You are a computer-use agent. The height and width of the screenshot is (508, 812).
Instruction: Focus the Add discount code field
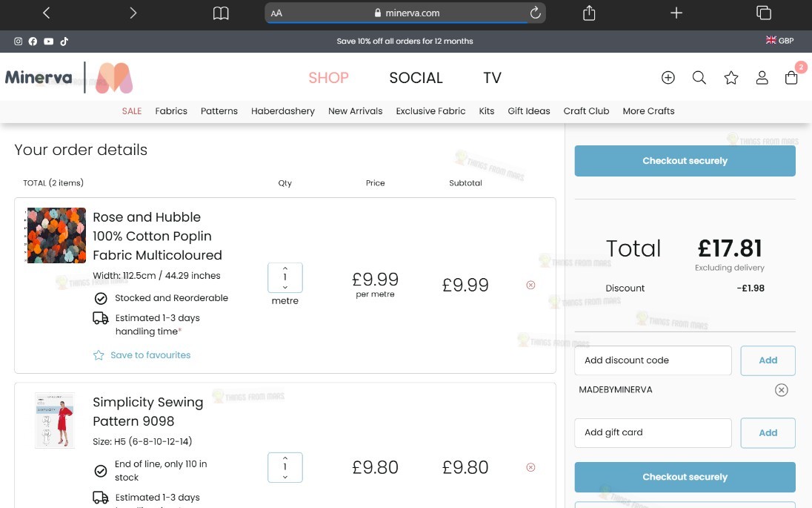coord(653,360)
